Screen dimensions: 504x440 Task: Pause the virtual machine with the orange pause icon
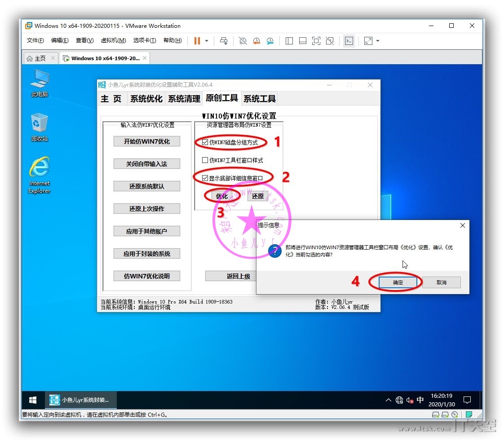point(197,41)
